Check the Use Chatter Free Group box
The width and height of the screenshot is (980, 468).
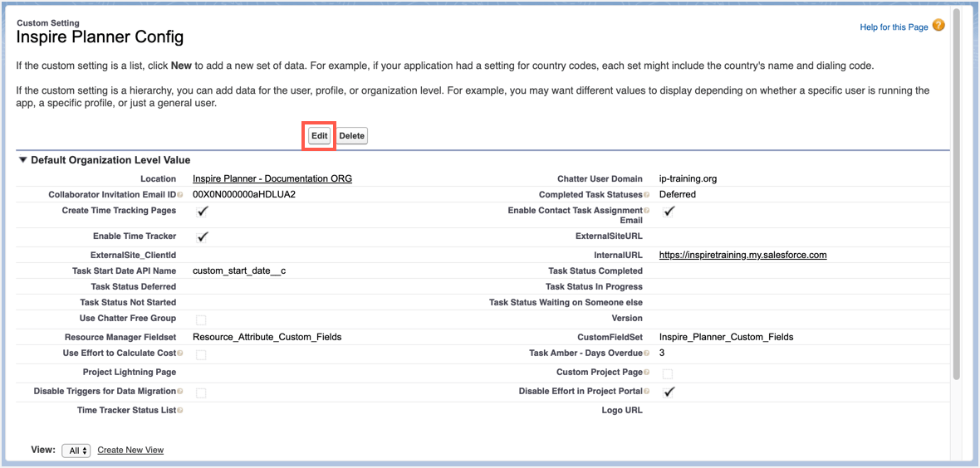point(201,320)
